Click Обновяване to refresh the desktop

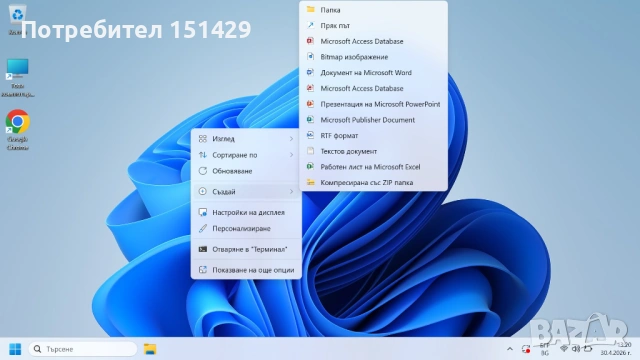click(246, 171)
